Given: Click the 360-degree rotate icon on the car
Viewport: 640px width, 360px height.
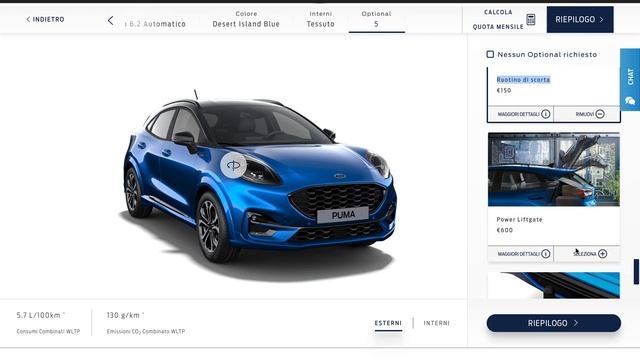Looking at the screenshot, I should [233, 165].
